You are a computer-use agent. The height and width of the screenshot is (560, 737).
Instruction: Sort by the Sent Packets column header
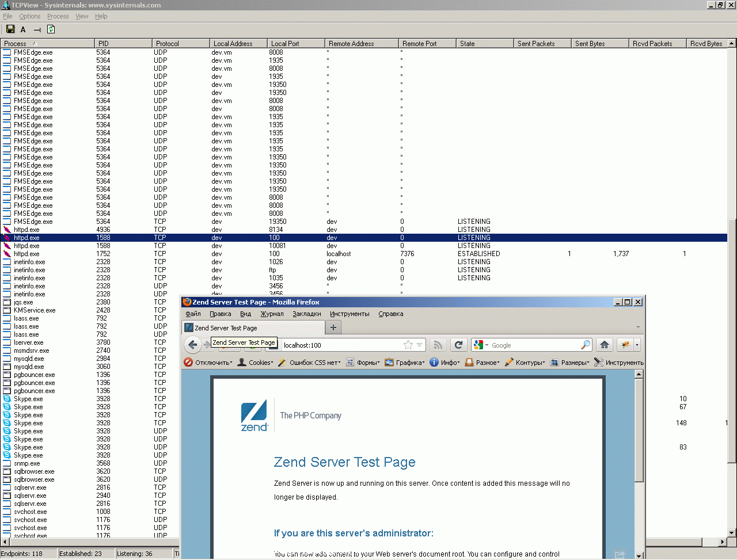click(x=542, y=43)
